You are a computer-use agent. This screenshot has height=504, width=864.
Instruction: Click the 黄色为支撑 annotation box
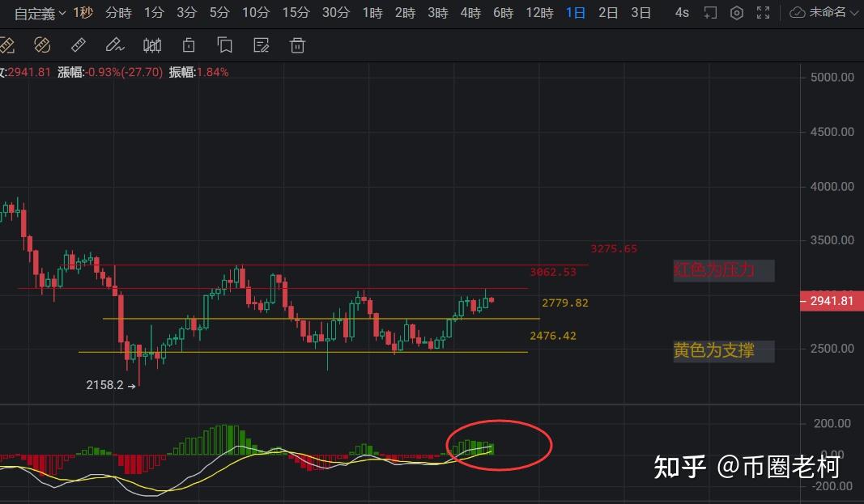pos(723,351)
